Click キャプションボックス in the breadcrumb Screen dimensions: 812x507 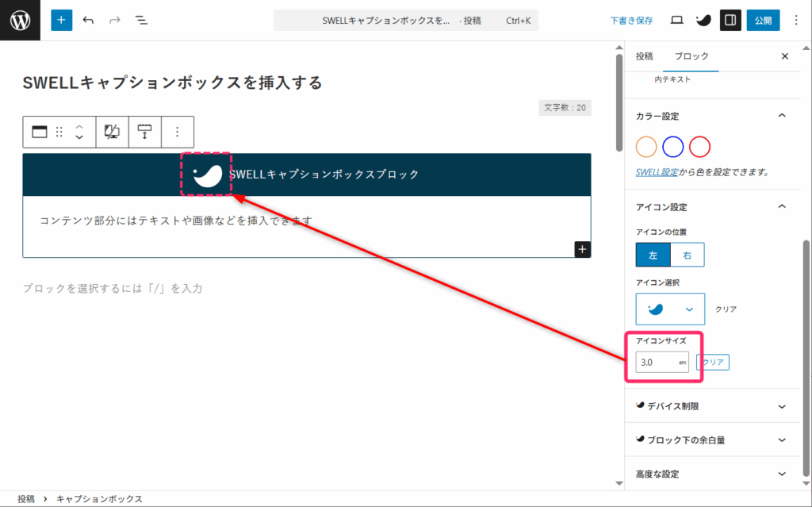click(99, 499)
